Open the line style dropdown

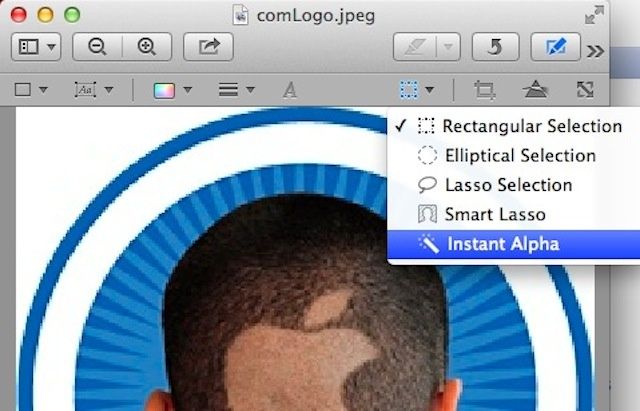tap(236, 90)
